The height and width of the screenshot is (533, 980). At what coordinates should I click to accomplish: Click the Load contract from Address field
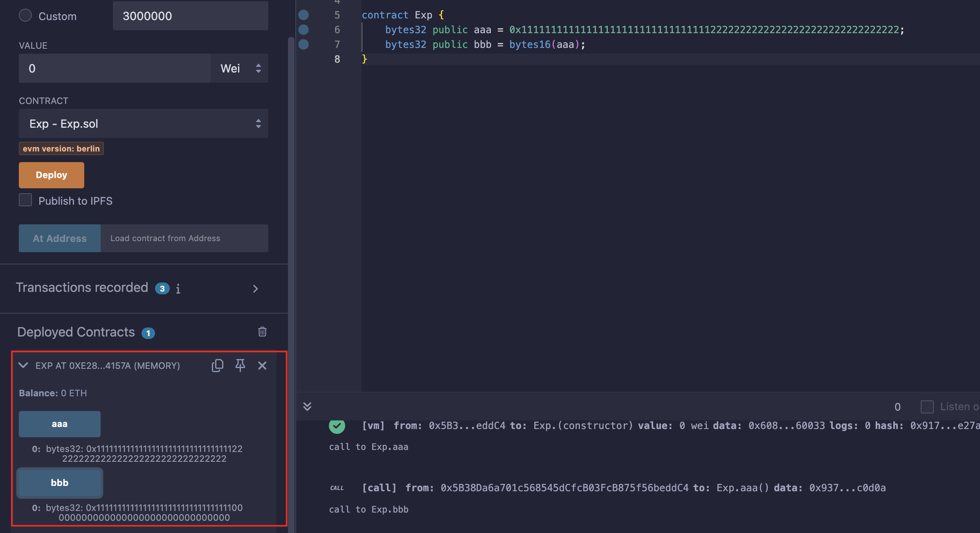[184, 238]
